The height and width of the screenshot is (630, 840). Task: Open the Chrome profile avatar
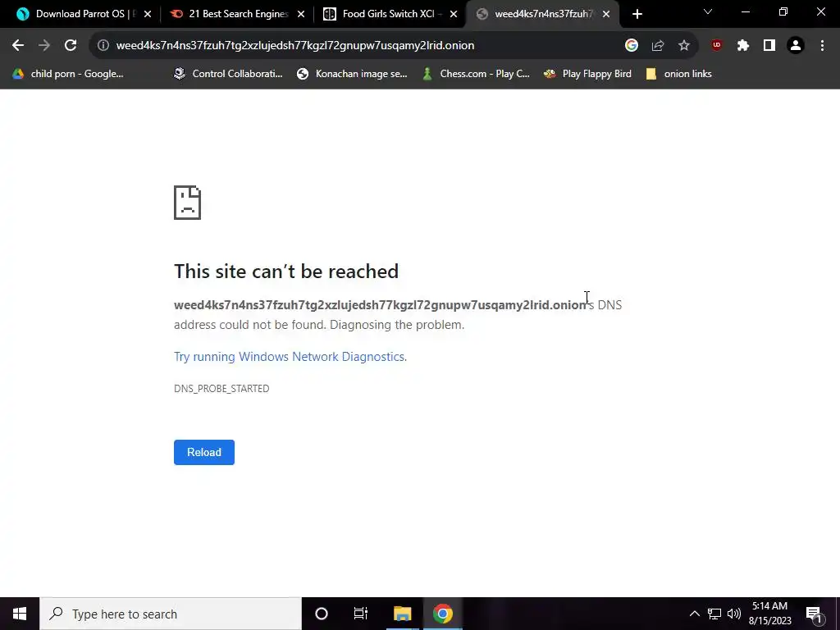click(x=795, y=46)
